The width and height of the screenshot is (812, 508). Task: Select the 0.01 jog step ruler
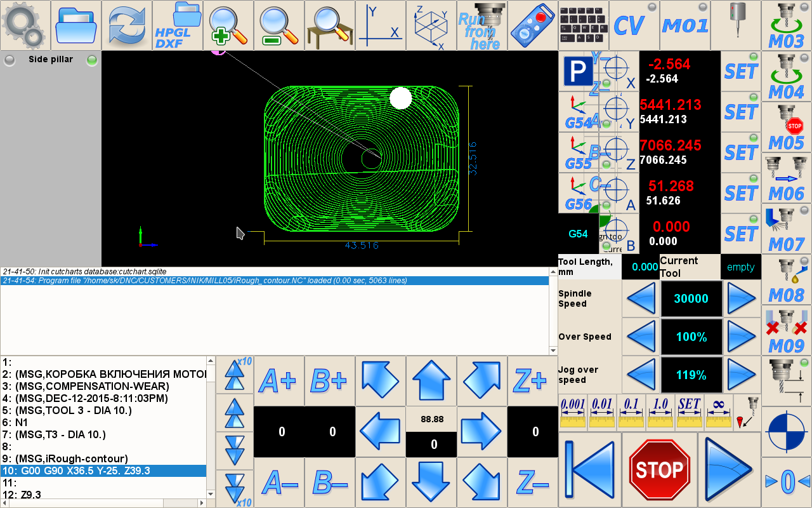coord(601,411)
